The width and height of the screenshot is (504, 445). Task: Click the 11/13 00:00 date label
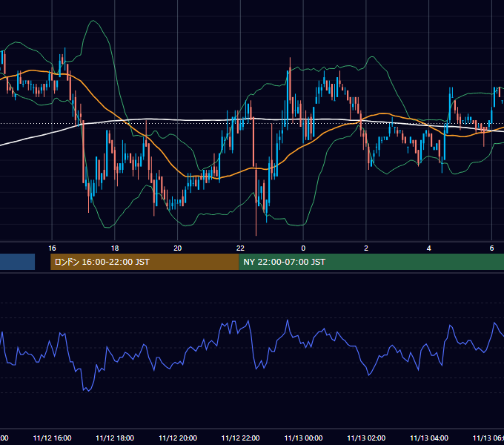click(303, 438)
